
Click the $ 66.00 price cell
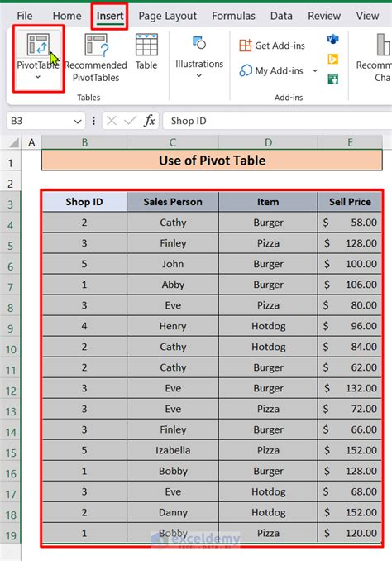tap(350, 429)
